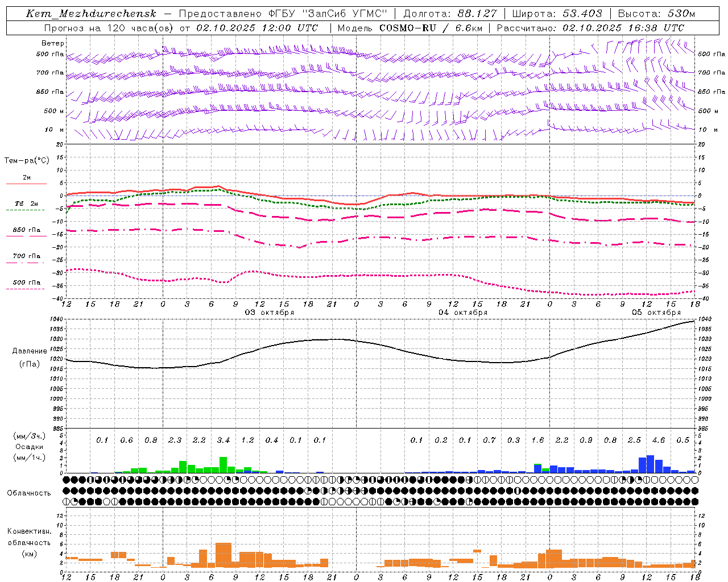Click the '(км)' unit label for convective cloudiness
728x582 pixels.
30,554
